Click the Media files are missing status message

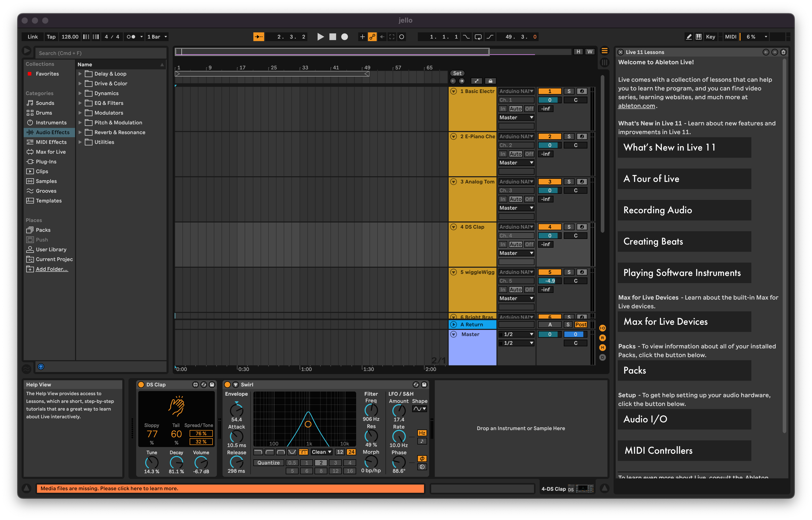[230, 489]
